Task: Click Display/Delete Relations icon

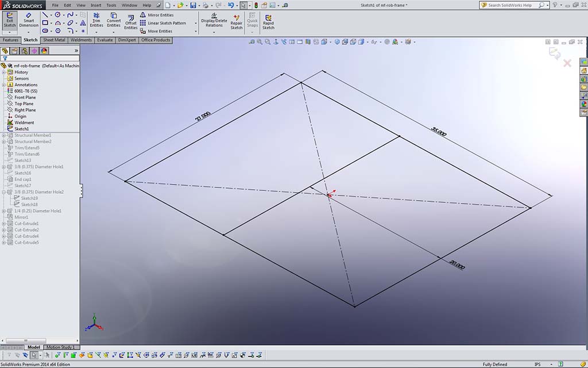Action: (214, 16)
